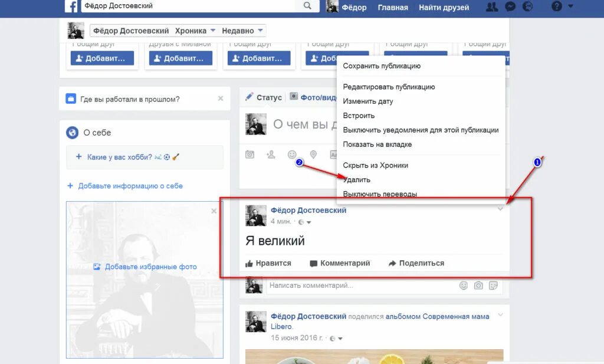Viewport: 604px width, 364px height.
Task: Click Фёдор Достоевский name in timeline header
Action: coord(131,31)
